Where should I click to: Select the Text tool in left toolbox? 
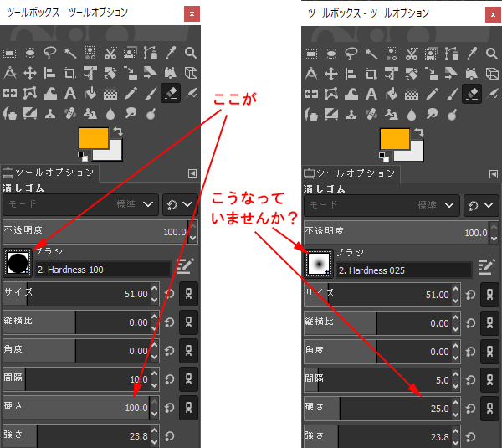[69, 93]
